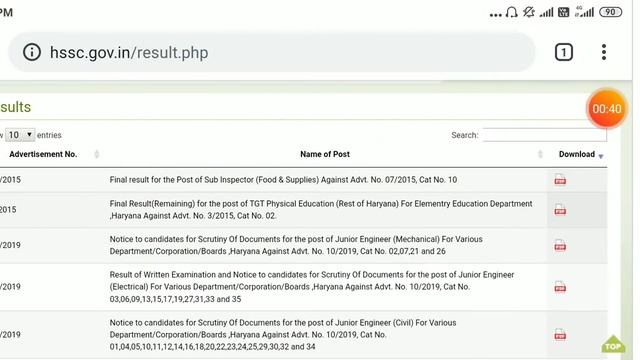
Task: Sort by Name of Post column
Action: point(325,154)
